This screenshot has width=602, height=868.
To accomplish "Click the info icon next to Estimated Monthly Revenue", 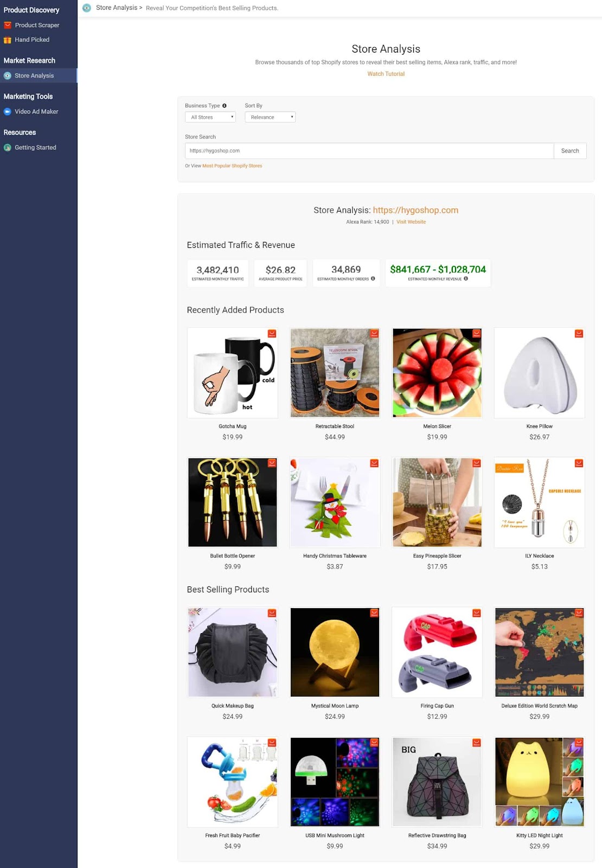I will click(x=466, y=279).
